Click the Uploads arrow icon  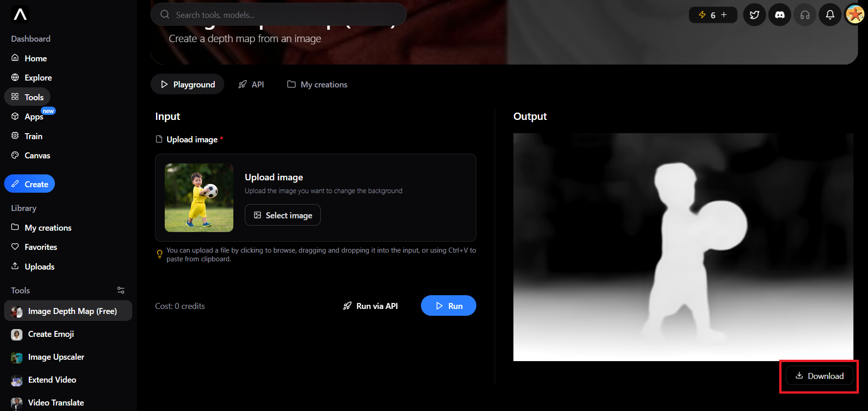click(x=15, y=266)
